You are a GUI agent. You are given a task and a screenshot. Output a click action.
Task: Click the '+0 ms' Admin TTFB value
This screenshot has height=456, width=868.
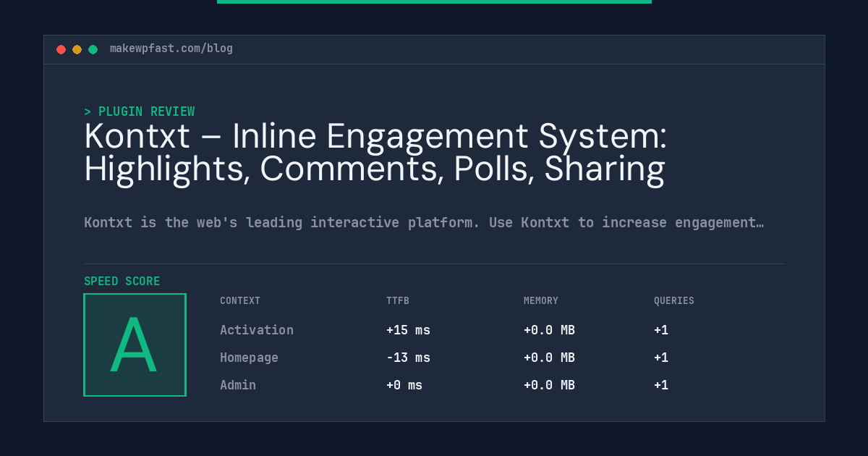coord(404,385)
